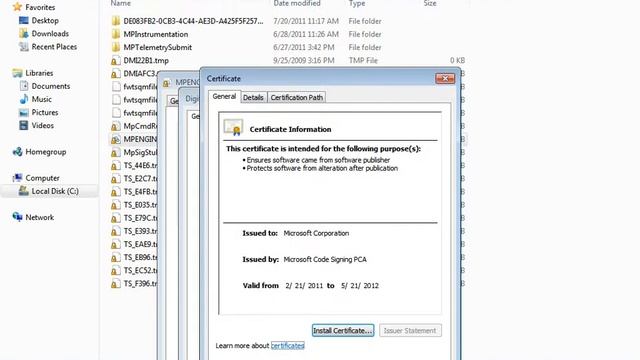Image resolution: width=640 pixels, height=360 pixels.
Task: Select the TS_EAE9 file
Action: pyautogui.click(x=140, y=244)
